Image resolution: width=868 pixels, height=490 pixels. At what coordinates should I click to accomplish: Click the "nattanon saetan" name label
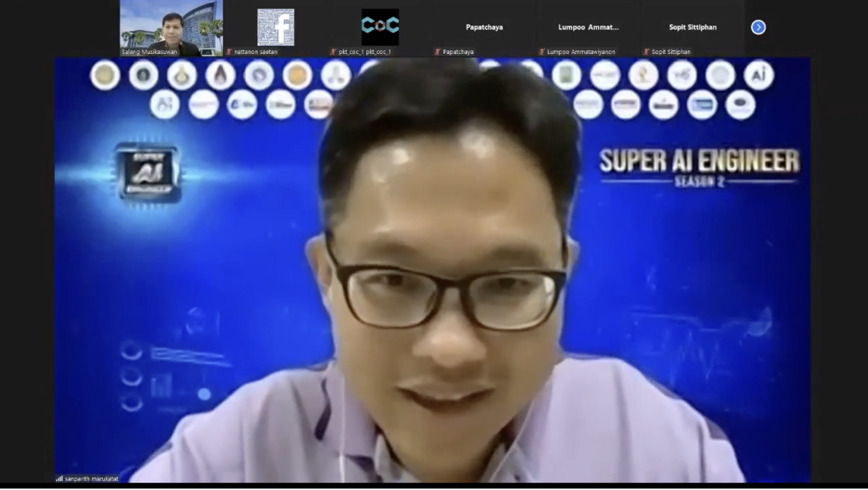[x=256, y=52]
